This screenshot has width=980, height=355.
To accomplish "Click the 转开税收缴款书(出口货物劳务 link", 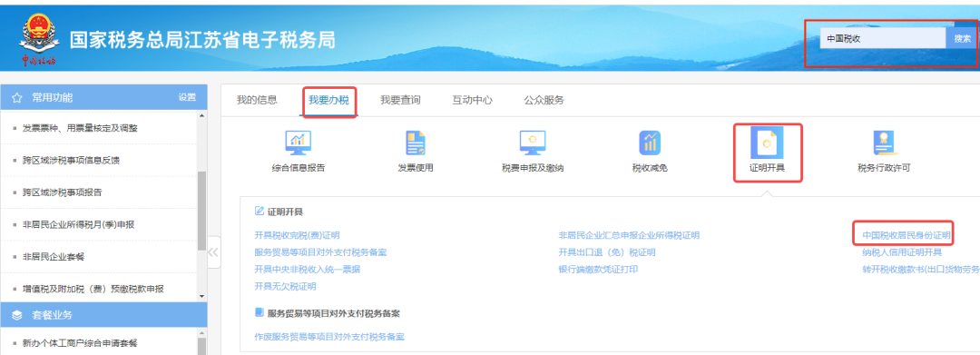I will (921, 270).
